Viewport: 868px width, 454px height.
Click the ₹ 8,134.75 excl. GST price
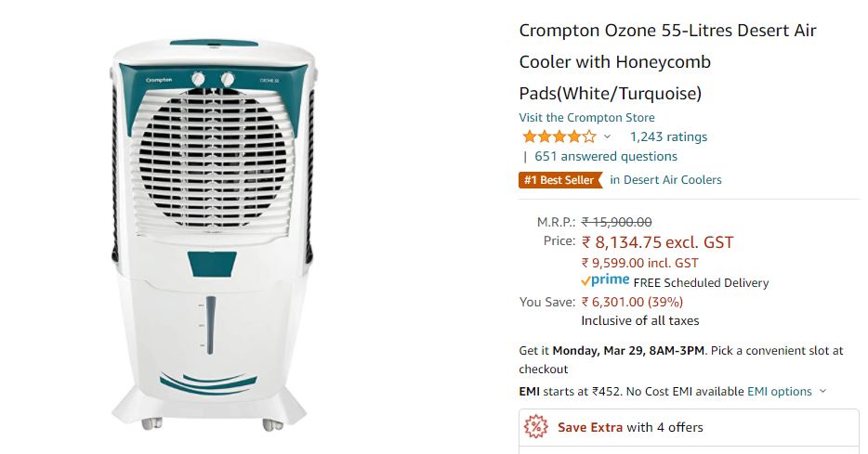coord(657,242)
